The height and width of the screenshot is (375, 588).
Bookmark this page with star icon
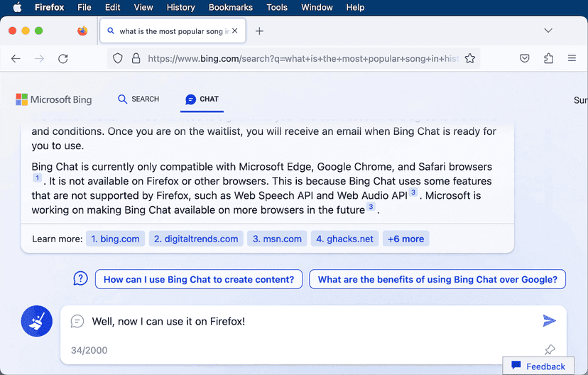click(x=469, y=59)
